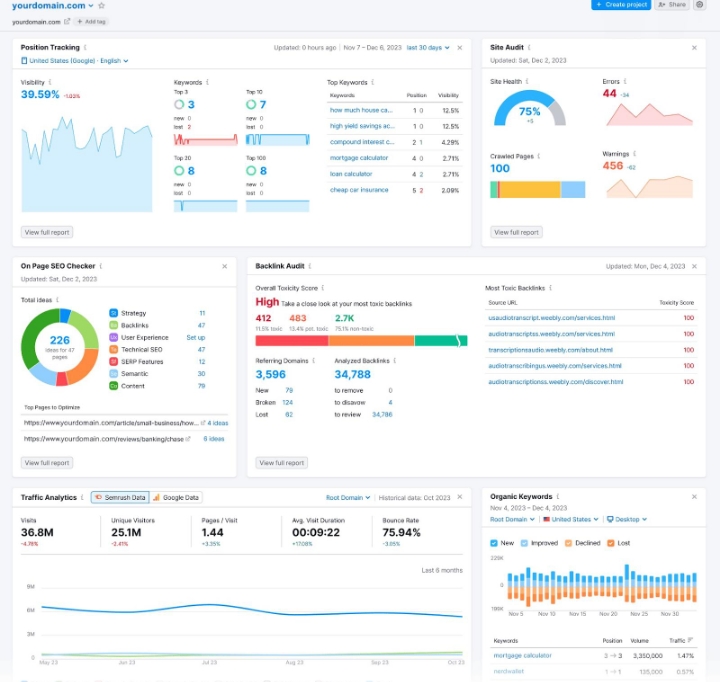Screen dimensions: 720x682
Task: Switch to the Google Data tab
Action: 176,497
